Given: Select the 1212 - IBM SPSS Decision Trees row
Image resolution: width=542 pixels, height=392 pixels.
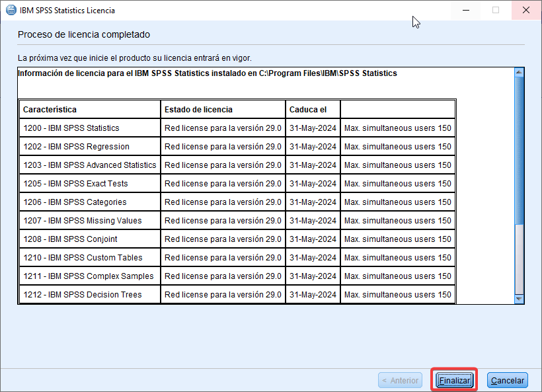Looking at the screenshot, I should [82, 295].
